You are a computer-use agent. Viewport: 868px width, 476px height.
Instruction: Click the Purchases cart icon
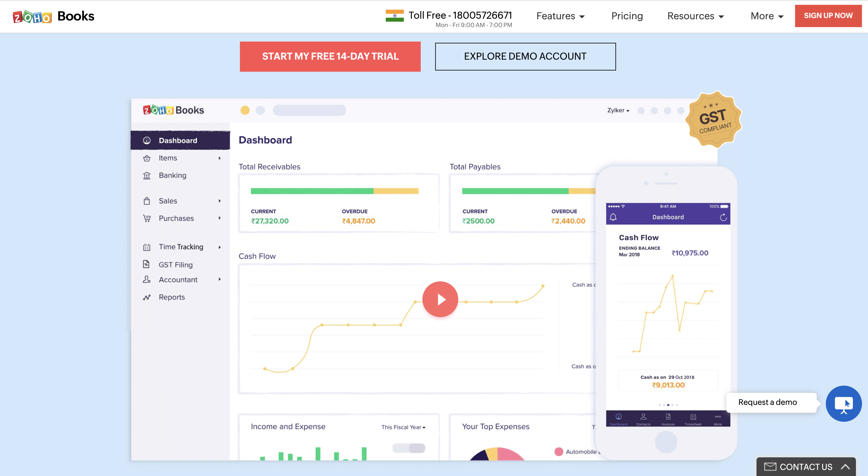coord(146,218)
